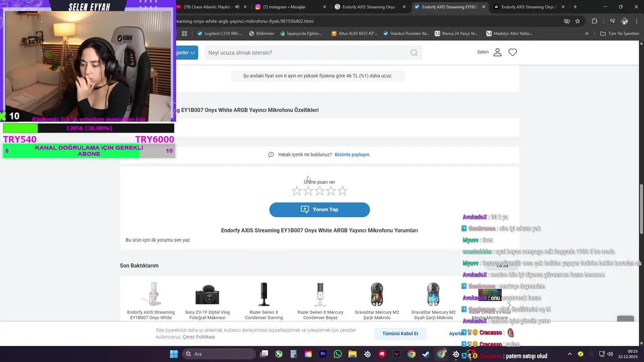Open the Razer Seiren X Mercury Beyaz item

click(320, 301)
